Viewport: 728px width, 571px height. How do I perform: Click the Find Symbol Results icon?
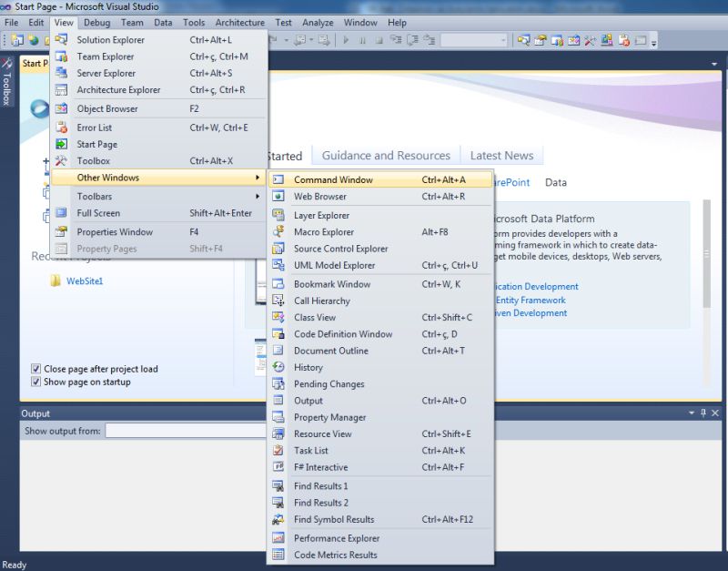[x=278, y=519]
